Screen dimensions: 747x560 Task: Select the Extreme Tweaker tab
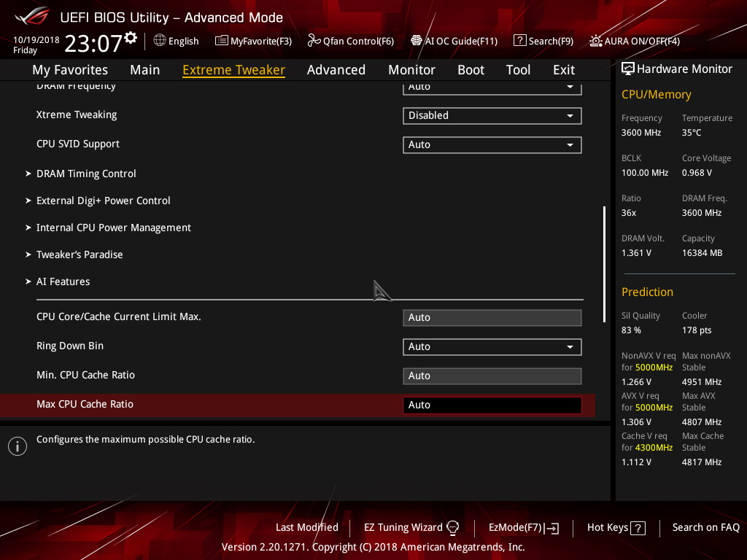tap(234, 70)
